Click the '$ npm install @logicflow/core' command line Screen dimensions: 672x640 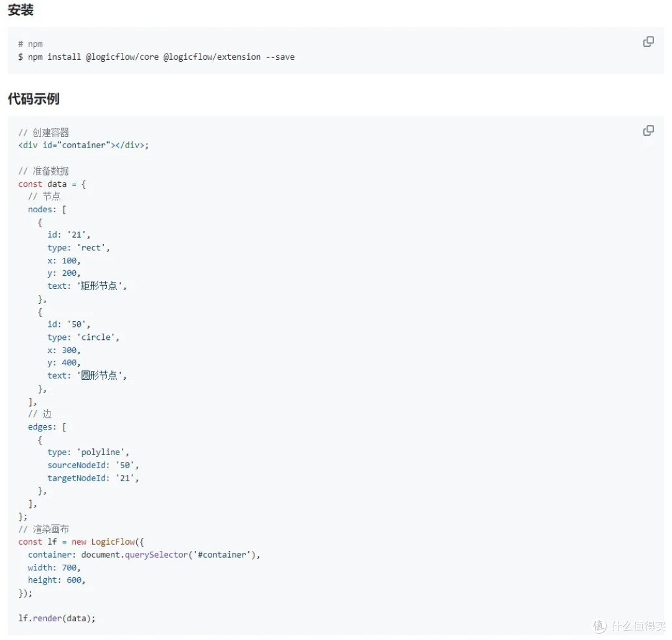(x=156, y=57)
